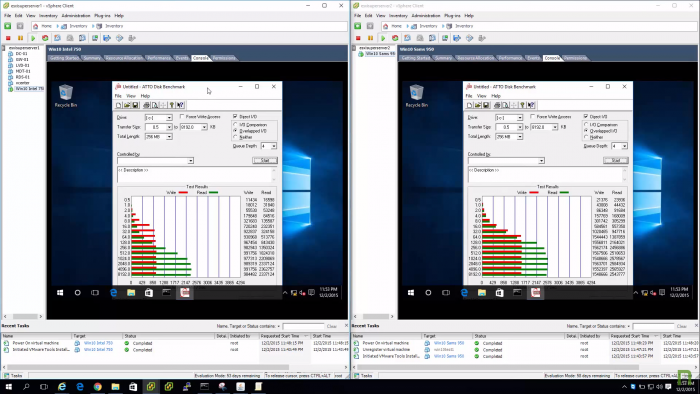Screen dimensions: 700x394
Task: Open Resource Allocation tab for Win10 Intel 750
Action: point(124,58)
